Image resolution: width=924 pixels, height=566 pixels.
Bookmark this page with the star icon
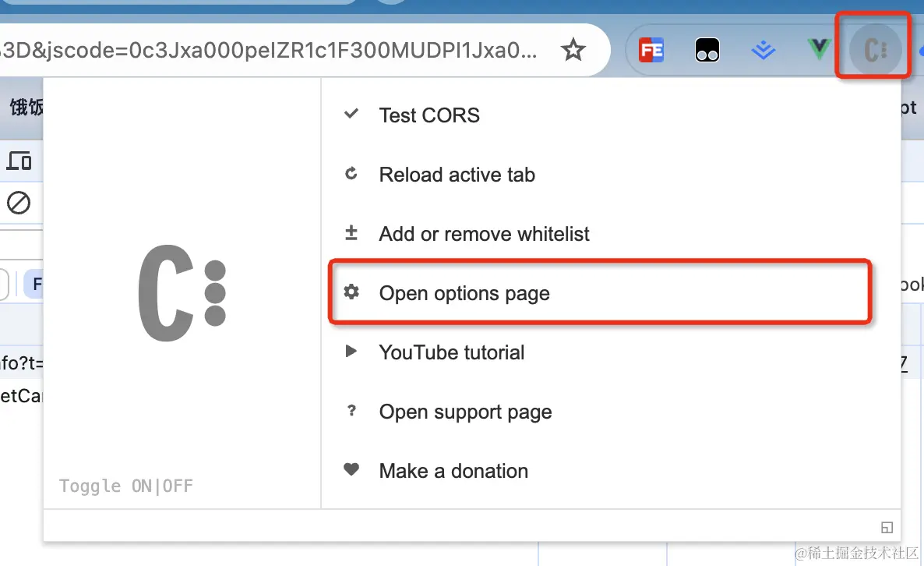(x=573, y=50)
